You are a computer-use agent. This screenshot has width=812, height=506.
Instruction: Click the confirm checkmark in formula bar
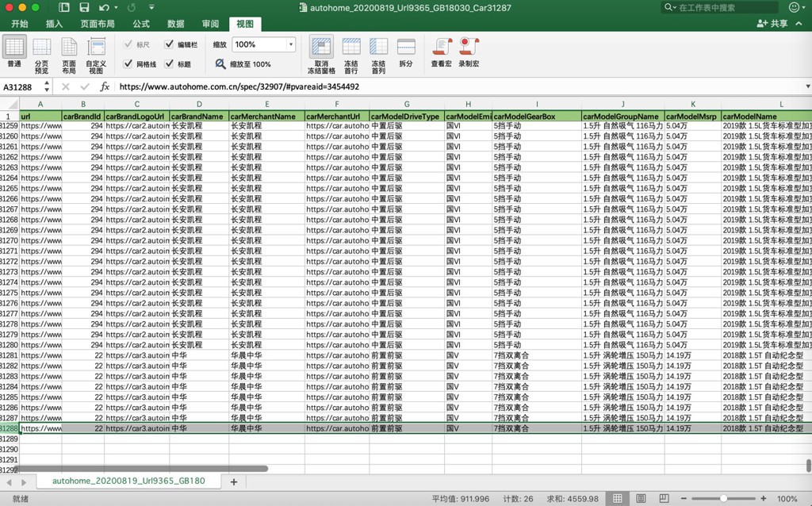click(85, 86)
